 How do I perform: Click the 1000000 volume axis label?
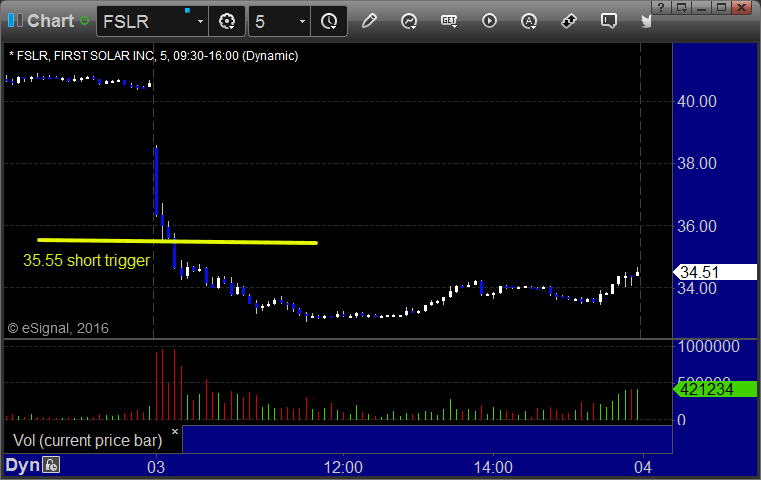709,347
